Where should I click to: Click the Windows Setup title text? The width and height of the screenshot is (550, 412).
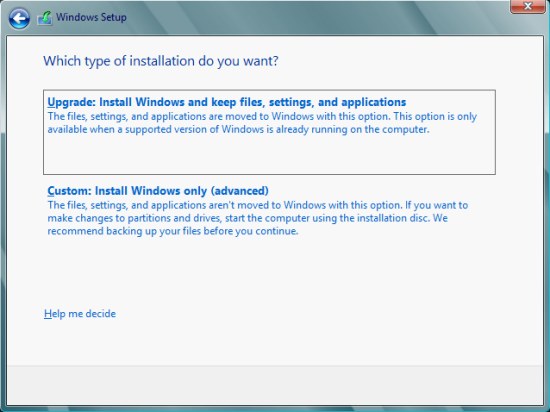click(x=91, y=17)
